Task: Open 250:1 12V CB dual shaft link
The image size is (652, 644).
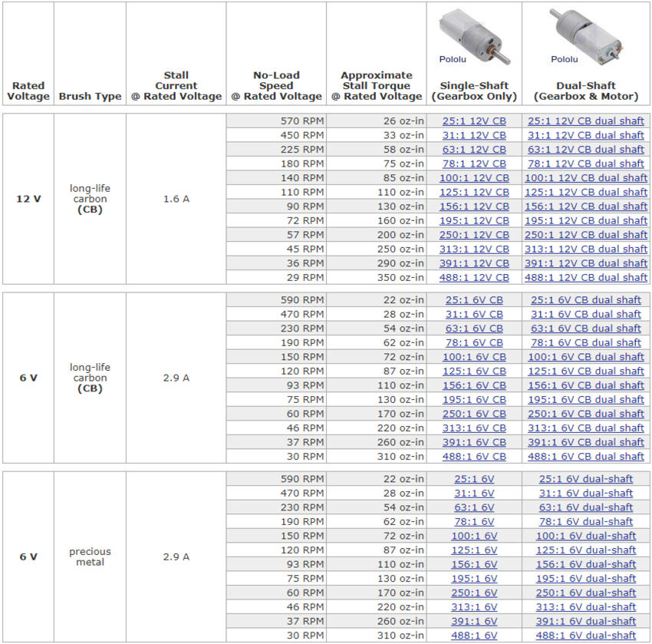Action: (586, 235)
